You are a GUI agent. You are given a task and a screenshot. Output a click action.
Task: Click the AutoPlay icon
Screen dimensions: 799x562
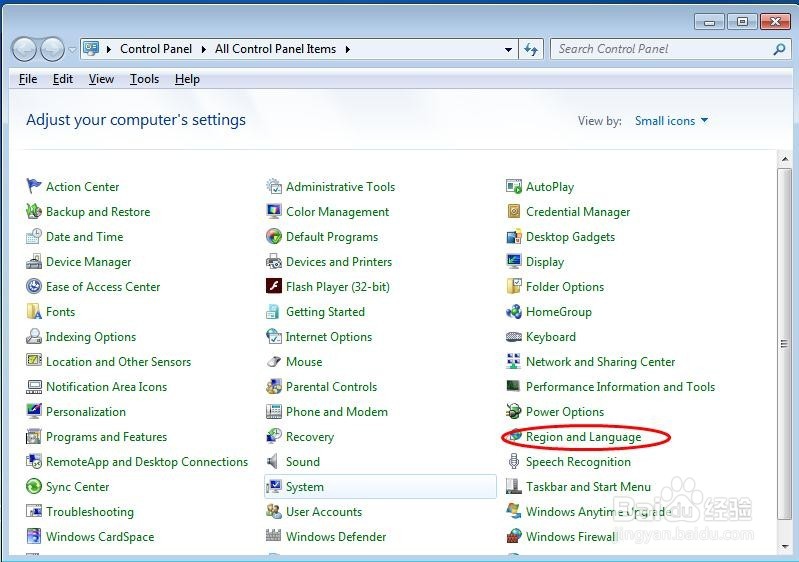[x=514, y=186]
